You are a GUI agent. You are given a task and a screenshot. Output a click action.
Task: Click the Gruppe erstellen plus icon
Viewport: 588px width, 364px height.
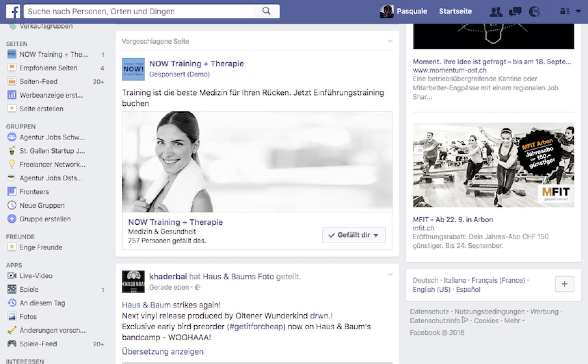pyautogui.click(x=12, y=219)
